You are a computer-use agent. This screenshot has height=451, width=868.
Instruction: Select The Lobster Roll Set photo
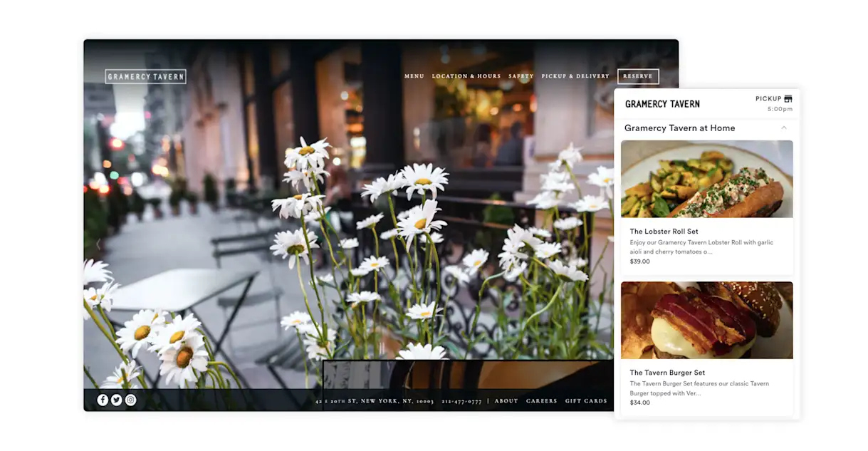point(707,178)
